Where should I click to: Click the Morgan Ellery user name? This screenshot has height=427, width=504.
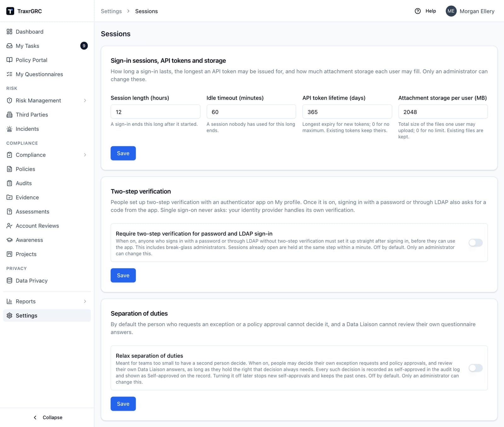477,11
